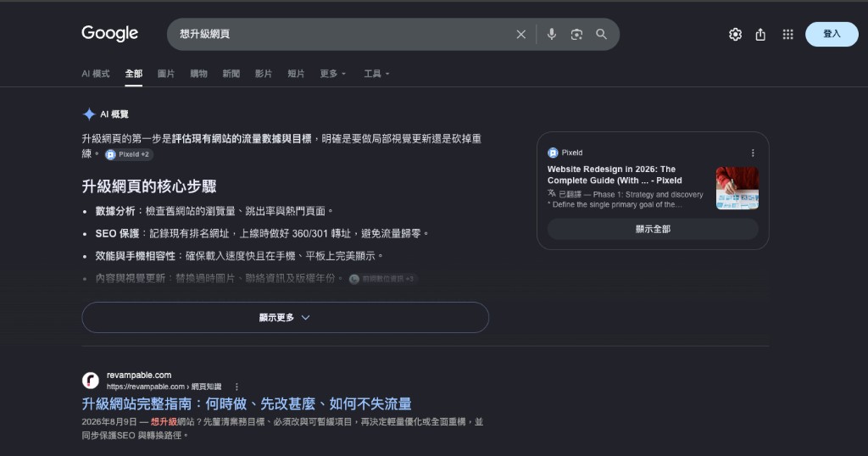Open the 影片 tab

point(263,74)
